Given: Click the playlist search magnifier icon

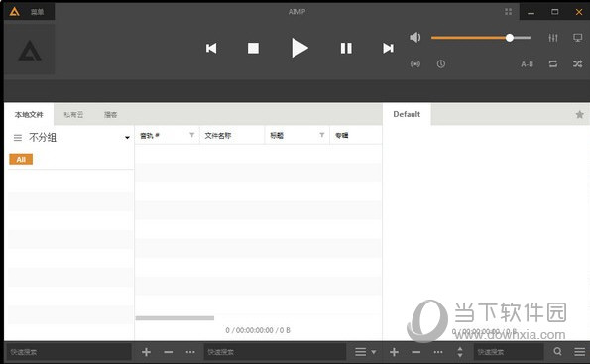Looking at the screenshot, I should [557, 351].
